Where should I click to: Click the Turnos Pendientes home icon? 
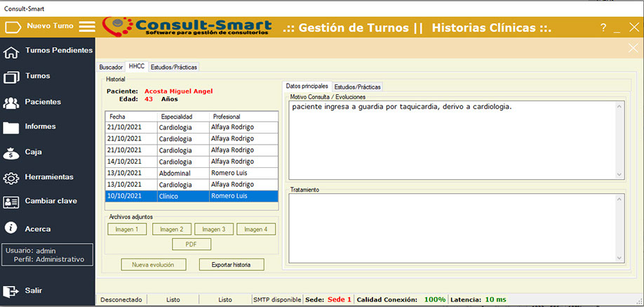point(11,52)
